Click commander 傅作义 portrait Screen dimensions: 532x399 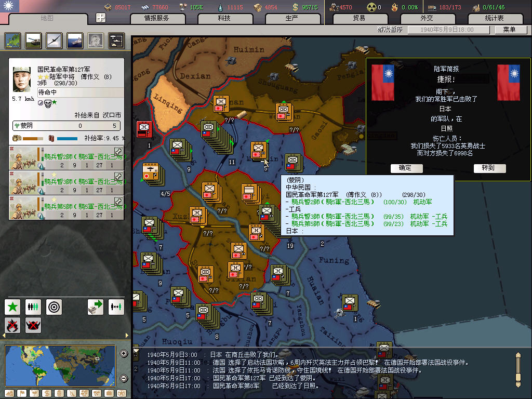[21, 79]
